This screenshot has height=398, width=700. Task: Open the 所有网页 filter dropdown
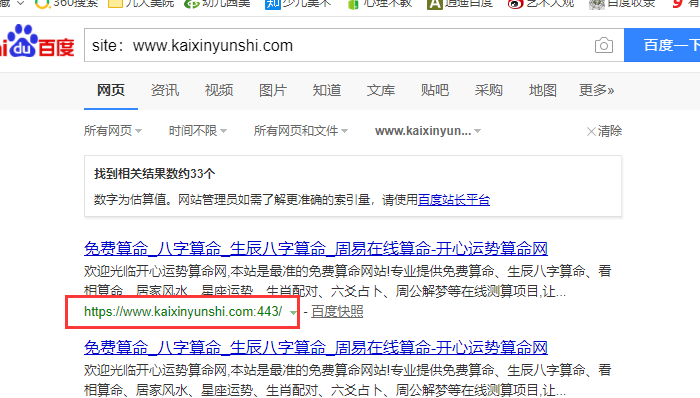pos(113,131)
